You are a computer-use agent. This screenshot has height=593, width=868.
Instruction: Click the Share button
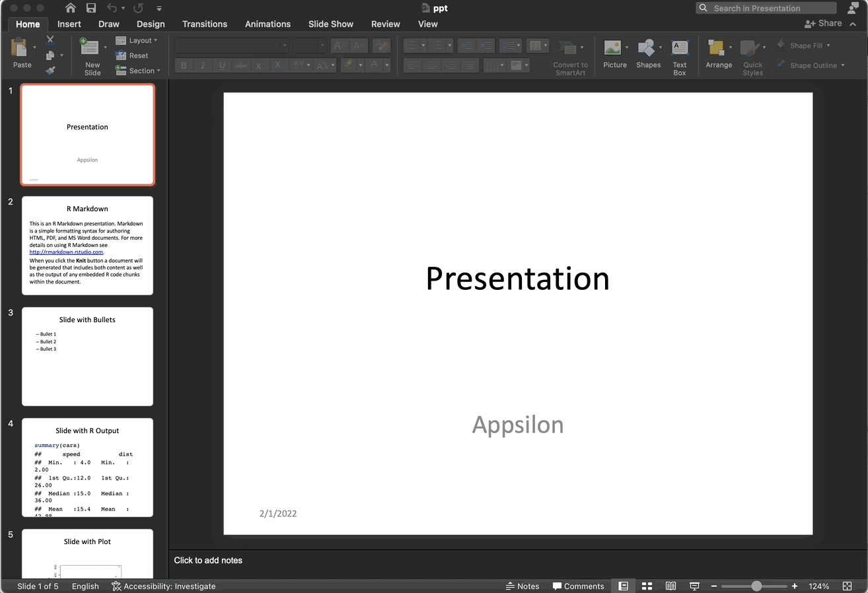point(822,23)
